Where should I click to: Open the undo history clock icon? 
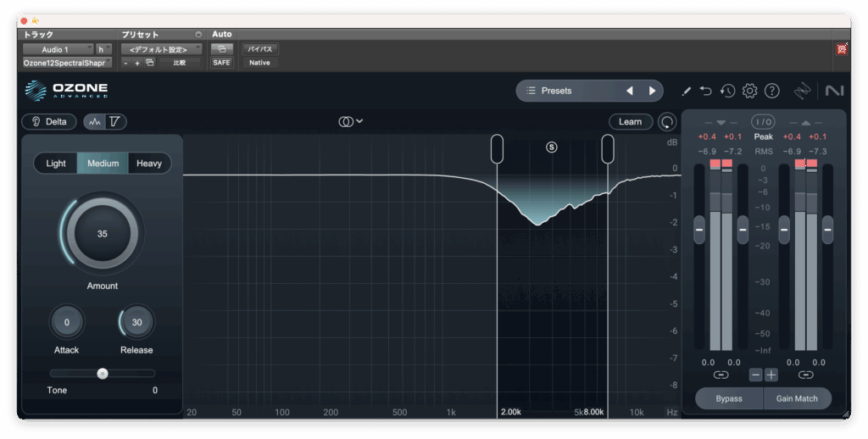click(x=727, y=91)
